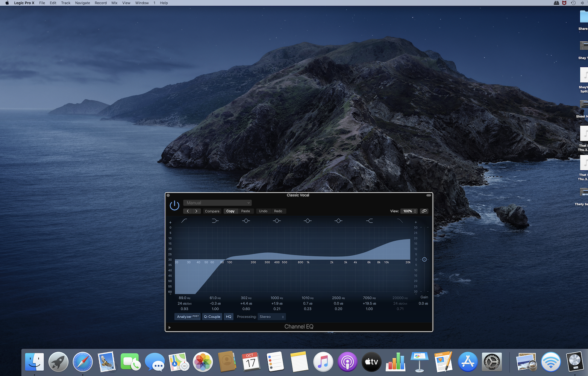Go to the previous preset setting
The height and width of the screenshot is (376, 588).
click(188, 211)
